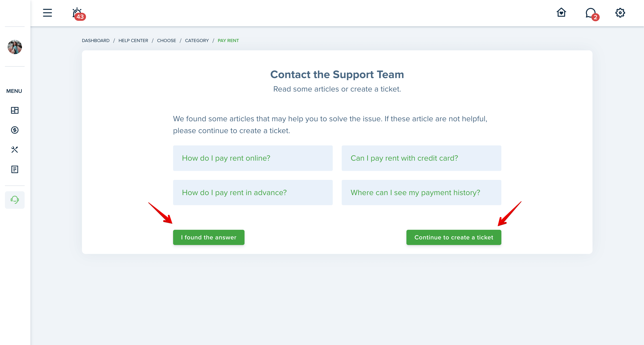This screenshot has width=644, height=345.
Task: Open the chat messages icon with 2 badge
Action: point(592,14)
